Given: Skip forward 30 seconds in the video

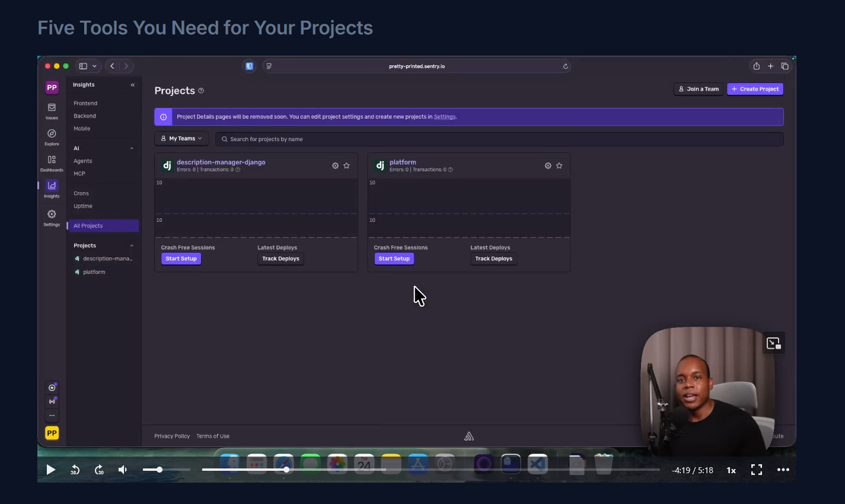Looking at the screenshot, I should pos(99,470).
